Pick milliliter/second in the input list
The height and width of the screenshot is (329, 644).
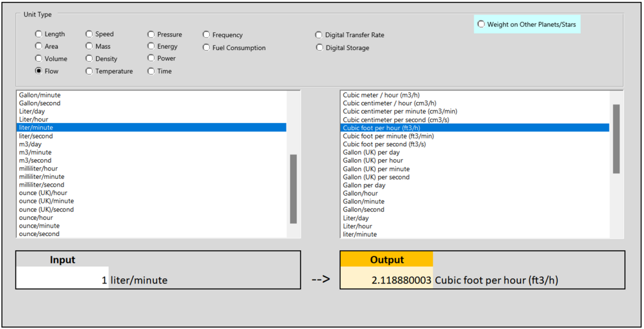coord(151,185)
